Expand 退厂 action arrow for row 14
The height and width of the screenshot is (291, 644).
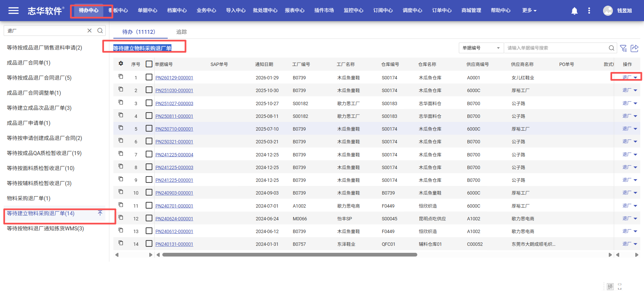[x=635, y=244]
